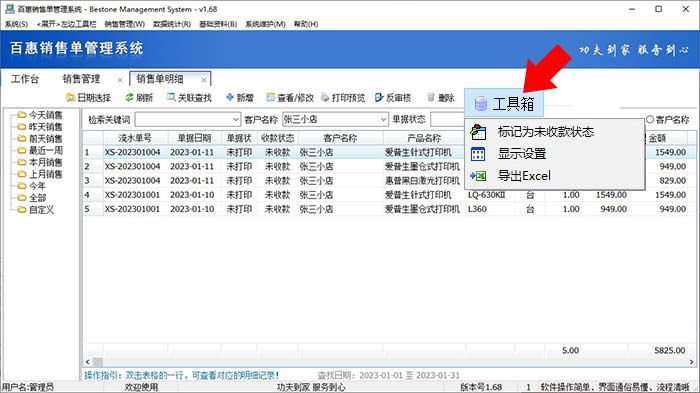The image size is (700, 393).
Task: Click the green 刷新 refresh icon
Action: tap(129, 97)
